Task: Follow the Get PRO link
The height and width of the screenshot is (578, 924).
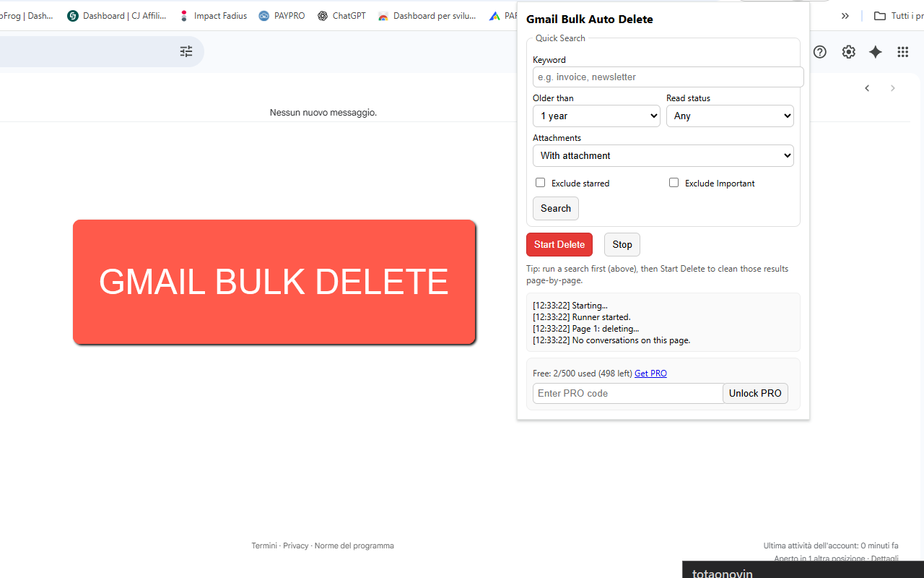Action: (650, 373)
